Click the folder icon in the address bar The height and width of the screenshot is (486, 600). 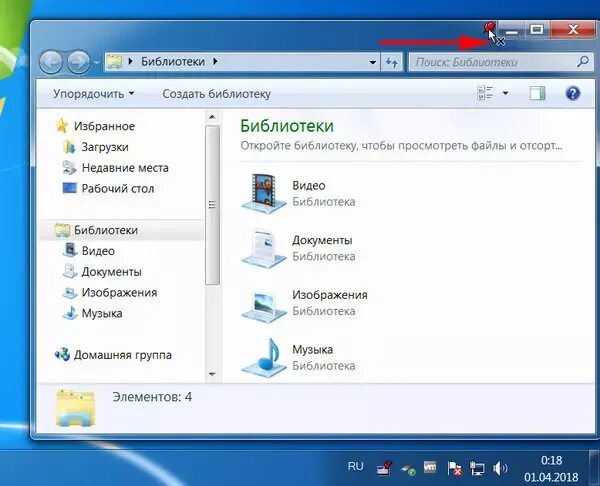tap(114, 62)
